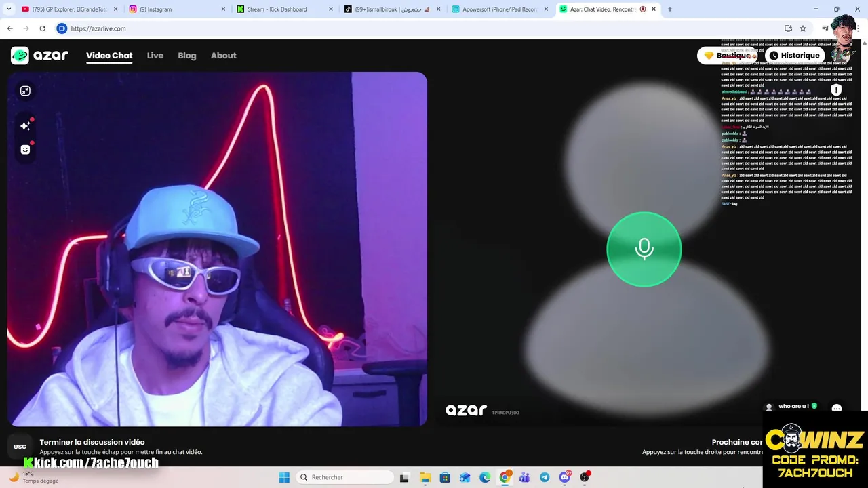Click the Chrome taskbar icon

505,477
